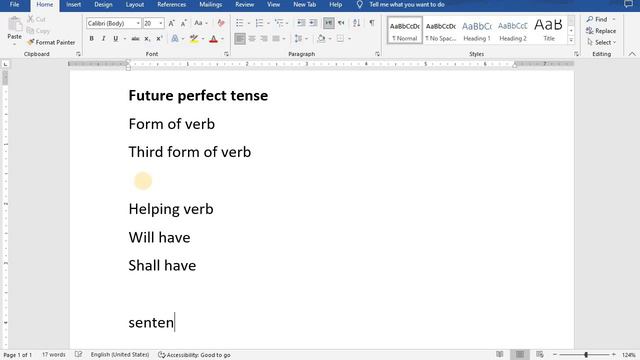
Task: Sort the selected text A to Z
Action: pos(356,23)
